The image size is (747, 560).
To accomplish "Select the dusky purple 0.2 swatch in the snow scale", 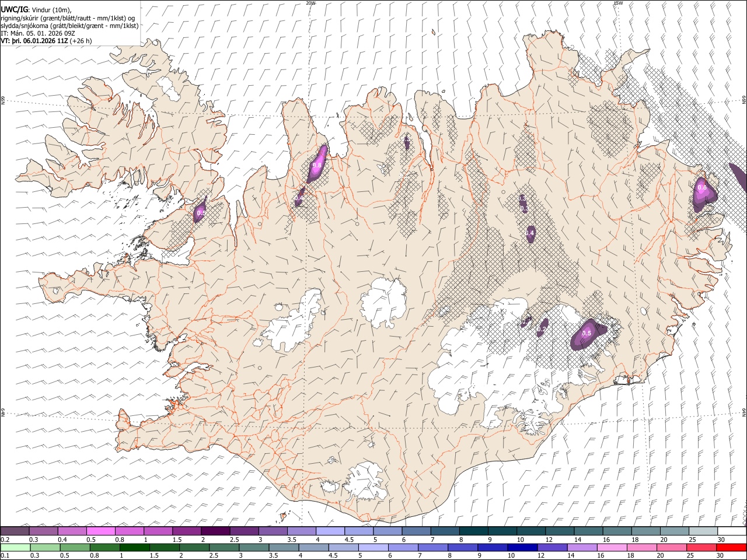I will [15, 531].
